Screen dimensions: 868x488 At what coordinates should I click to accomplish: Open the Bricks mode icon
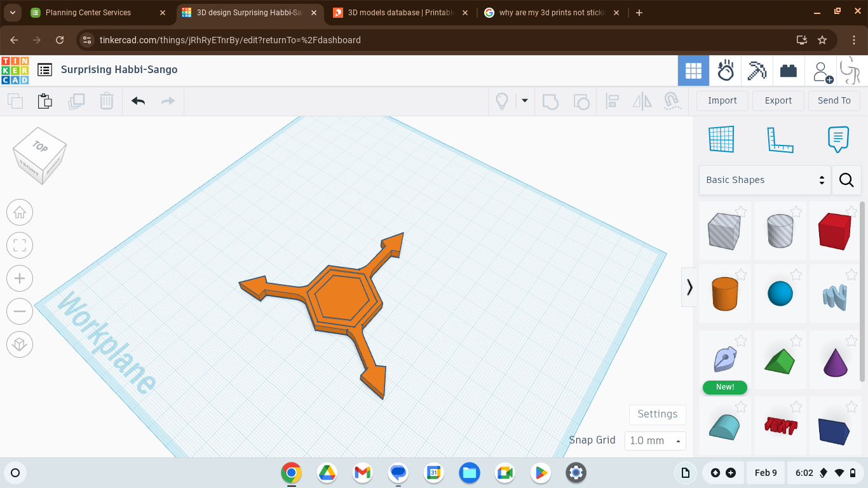789,71
